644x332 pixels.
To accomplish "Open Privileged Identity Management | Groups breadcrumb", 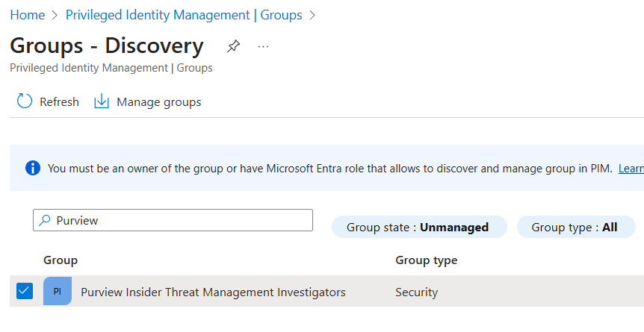I will point(184,15).
